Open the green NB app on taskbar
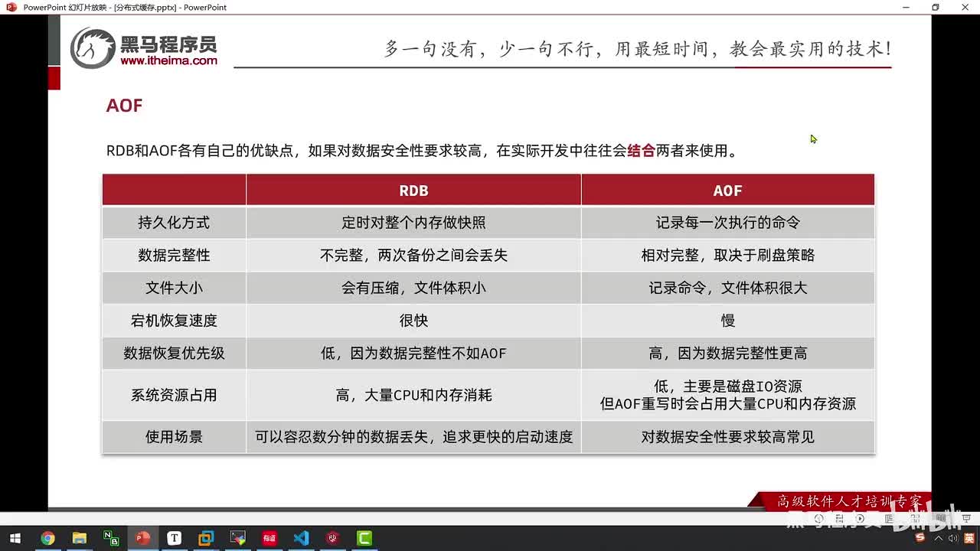 [x=111, y=538]
